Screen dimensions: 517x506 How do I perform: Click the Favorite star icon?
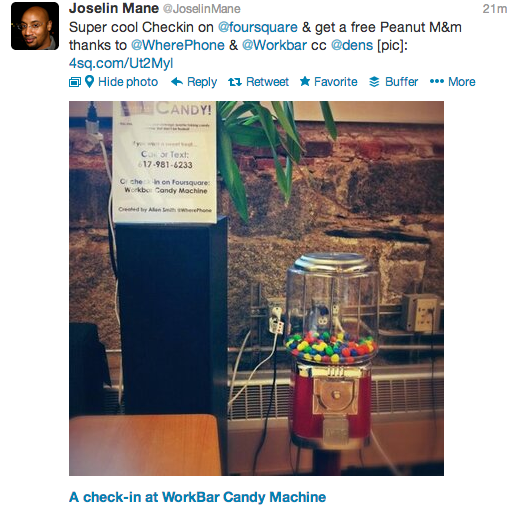[x=305, y=81]
